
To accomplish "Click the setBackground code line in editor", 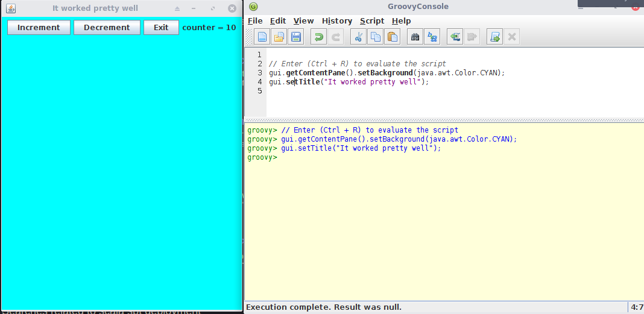I will coord(387,73).
